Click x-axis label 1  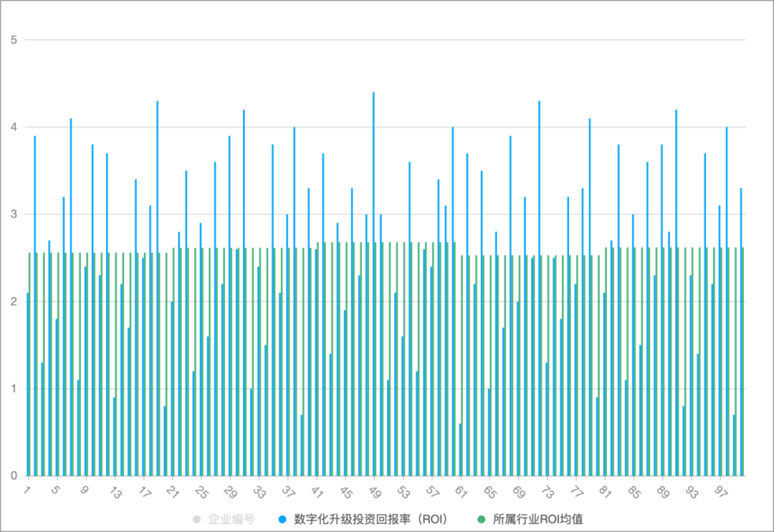point(27,490)
